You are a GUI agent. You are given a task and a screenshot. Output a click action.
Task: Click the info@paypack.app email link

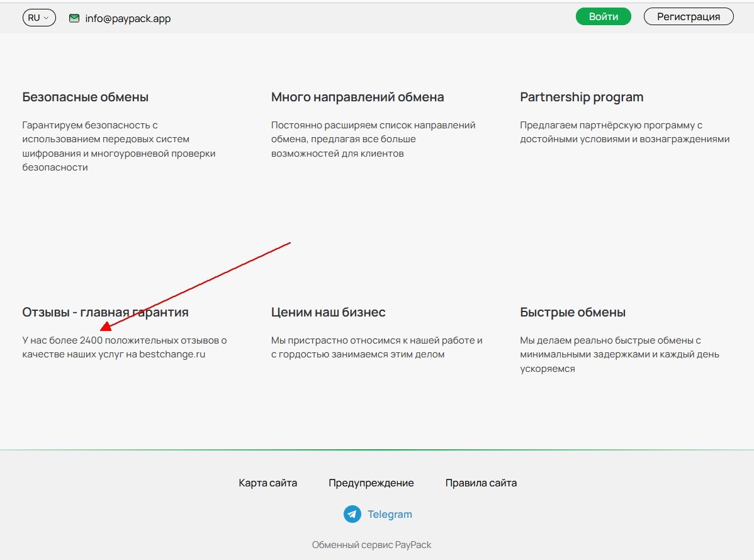[x=128, y=18]
